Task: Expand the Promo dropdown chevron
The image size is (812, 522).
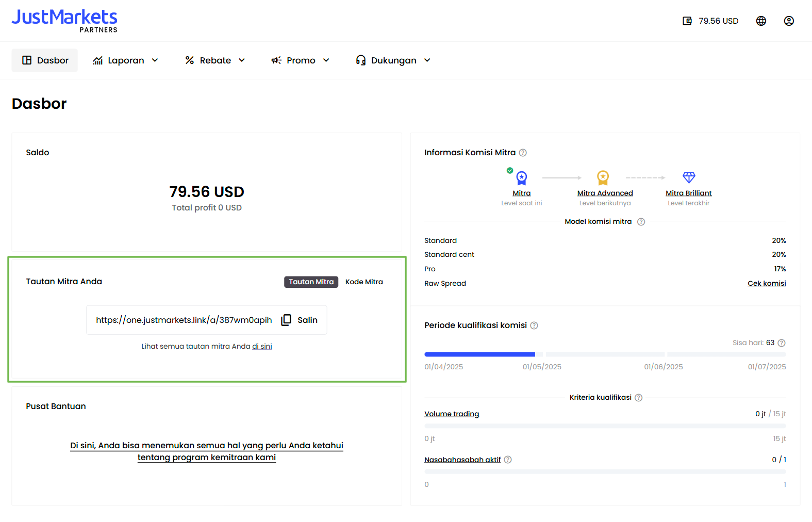Action: [x=326, y=60]
